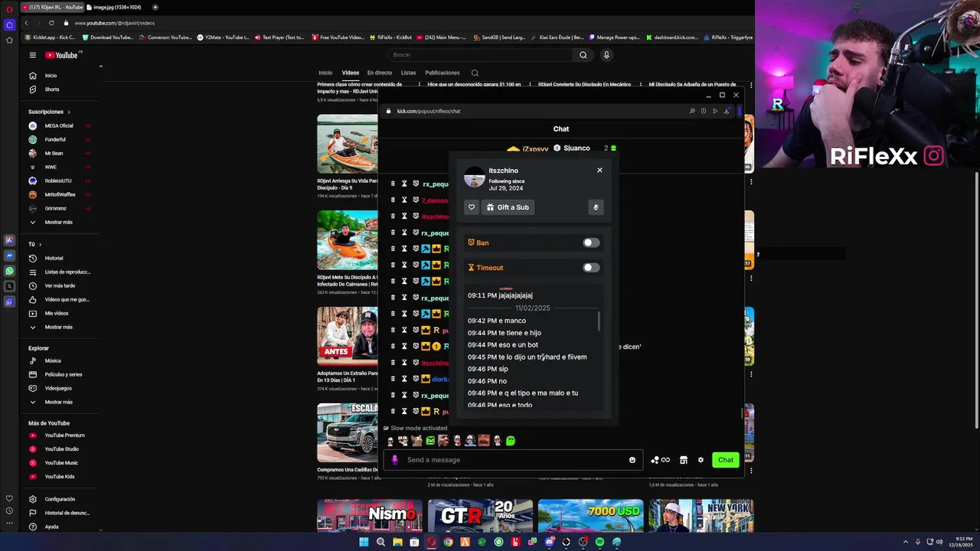Screen dimensions: 980x551
Task: Open the GTR 20 Años video thumbnail
Action: [x=480, y=516]
